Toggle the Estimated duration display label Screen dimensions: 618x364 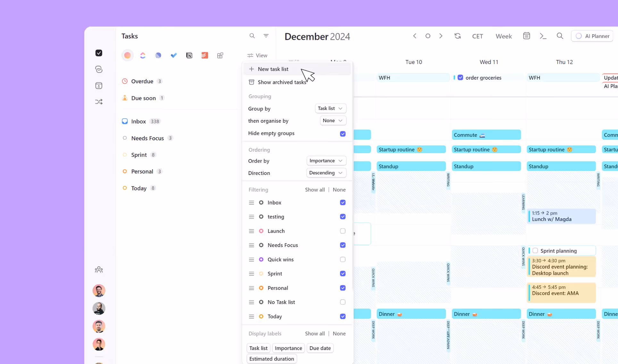tap(271, 359)
